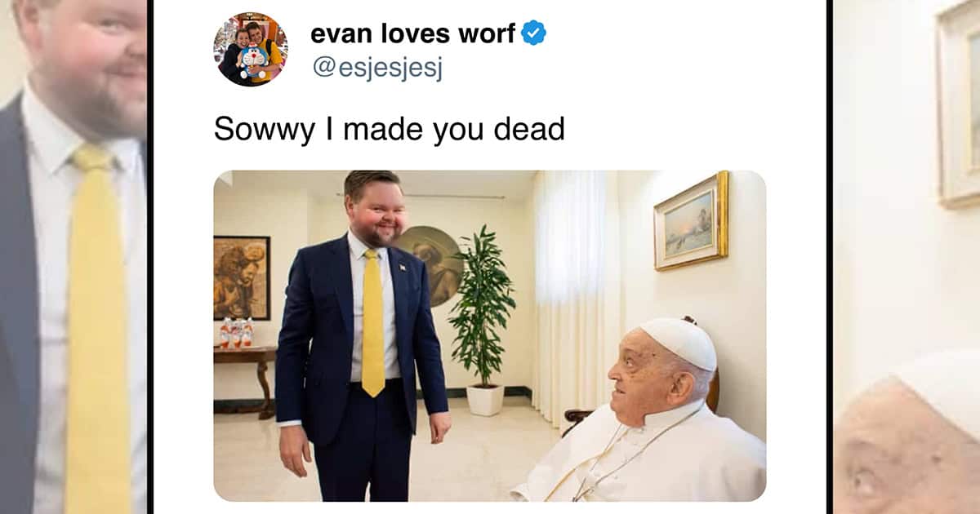
Task: Open the evan loves worf display name
Action: [x=412, y=33]
